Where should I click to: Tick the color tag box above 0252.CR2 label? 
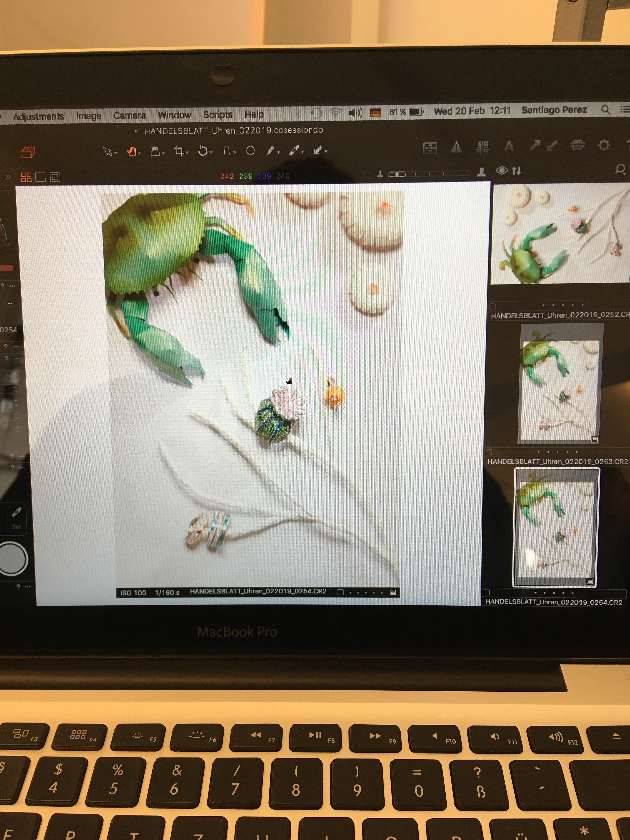click(x=492, y=306)
